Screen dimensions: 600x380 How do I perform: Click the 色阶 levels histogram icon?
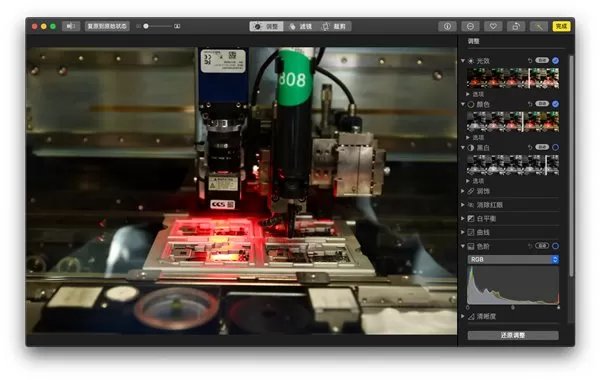[471, 246]
